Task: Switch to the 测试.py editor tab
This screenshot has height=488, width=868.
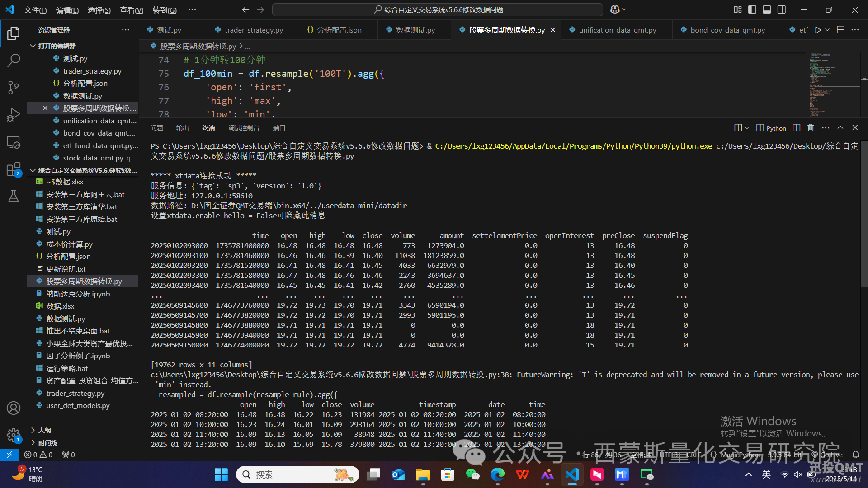Action: [x=169, y=30]
